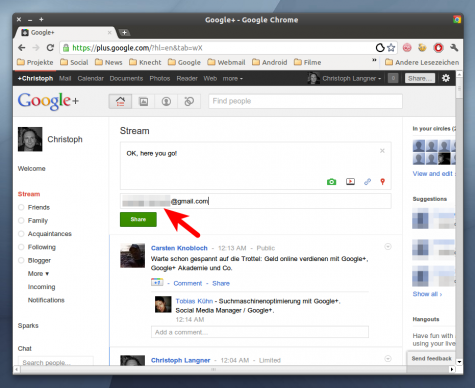
Task: Switch to the Google+ browser tab
Action: [x=66, y=32]
